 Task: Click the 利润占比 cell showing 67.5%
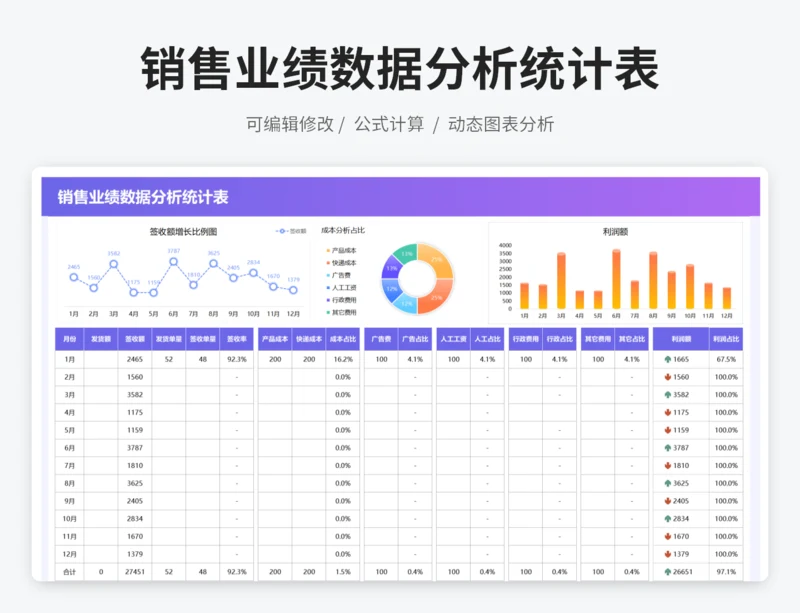click(x=726, y=359)
